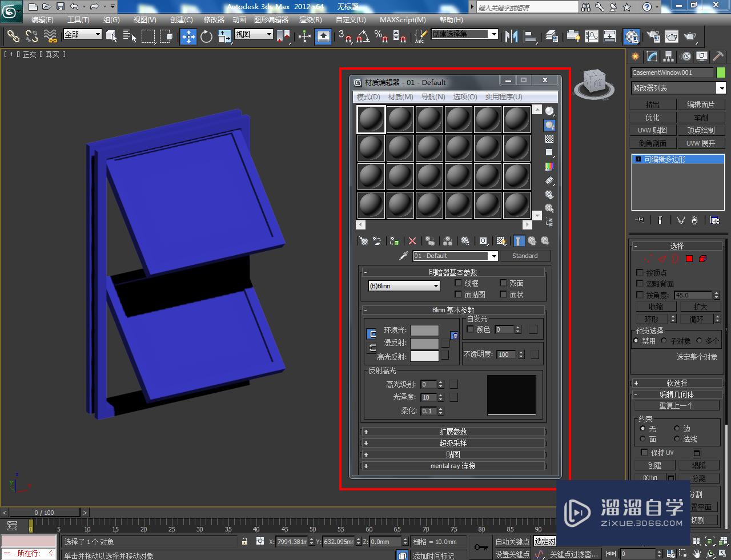Select the Move tool in main toolbar
This screenshot has width=731, height=560.
pyautogui.click(x=188, y=37)
